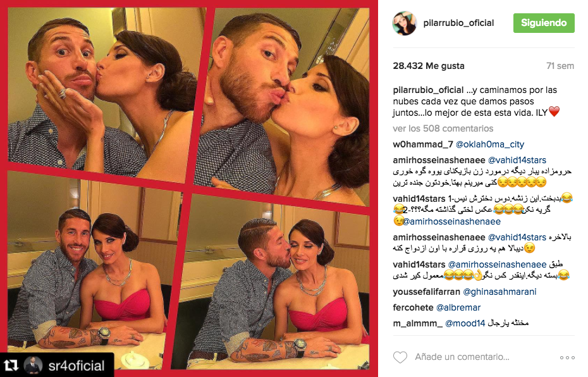The image size is (588, 377).
Task: Click the repost arrows icon on photo
Action: click(x=11, y=365)
